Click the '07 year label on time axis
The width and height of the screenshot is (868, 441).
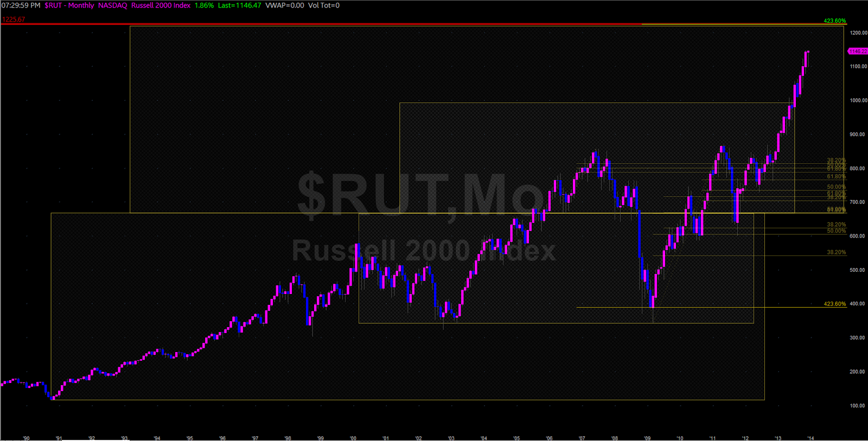[582, 438]
